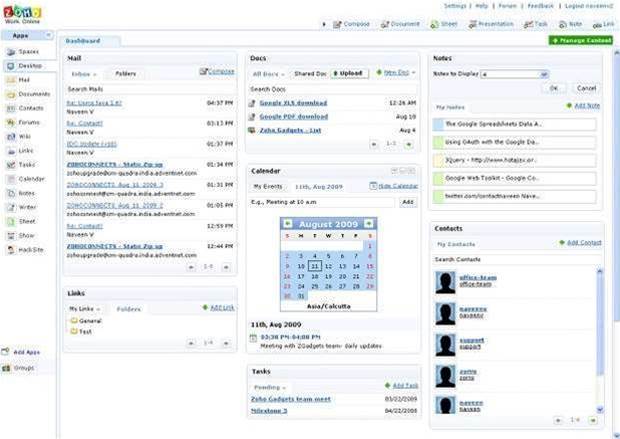Open All Docs dropdown
Image resolution: width=620 pixels, height=439 pixels.
268,74
